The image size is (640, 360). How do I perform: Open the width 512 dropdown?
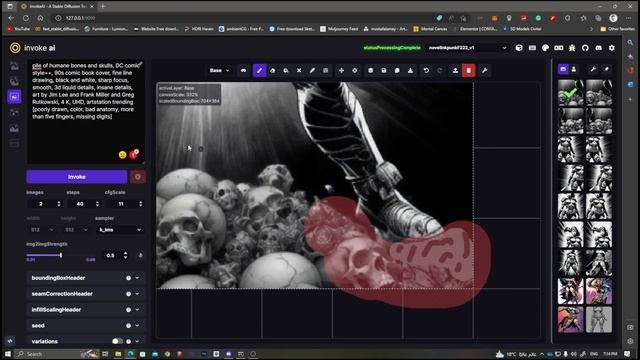pos(42,230)
